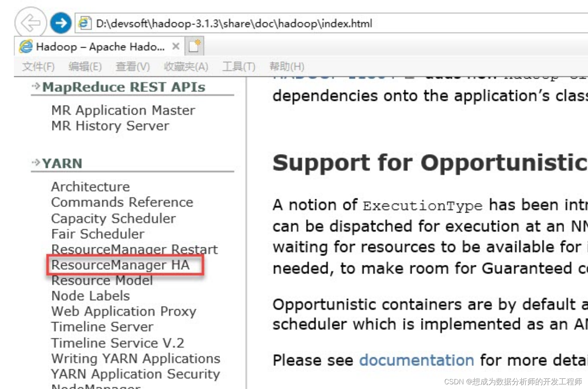Click the blue Forward arrow button

(x=61, y=23)
